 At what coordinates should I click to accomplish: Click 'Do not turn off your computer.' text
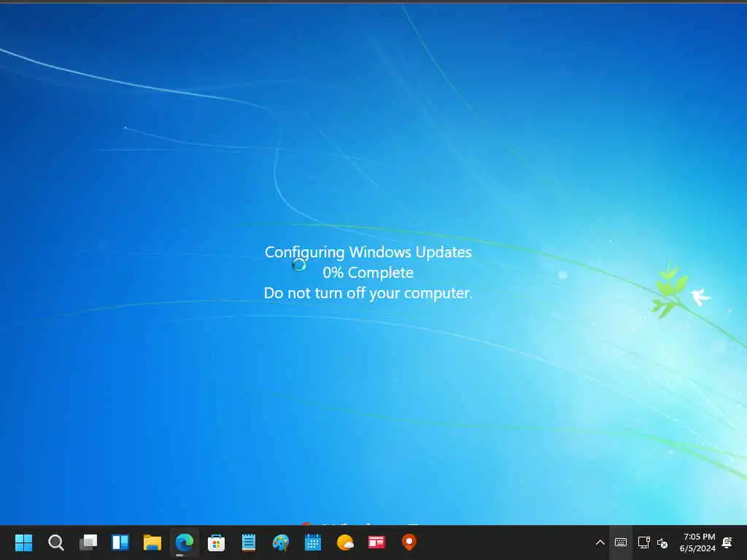coord(368,293)
